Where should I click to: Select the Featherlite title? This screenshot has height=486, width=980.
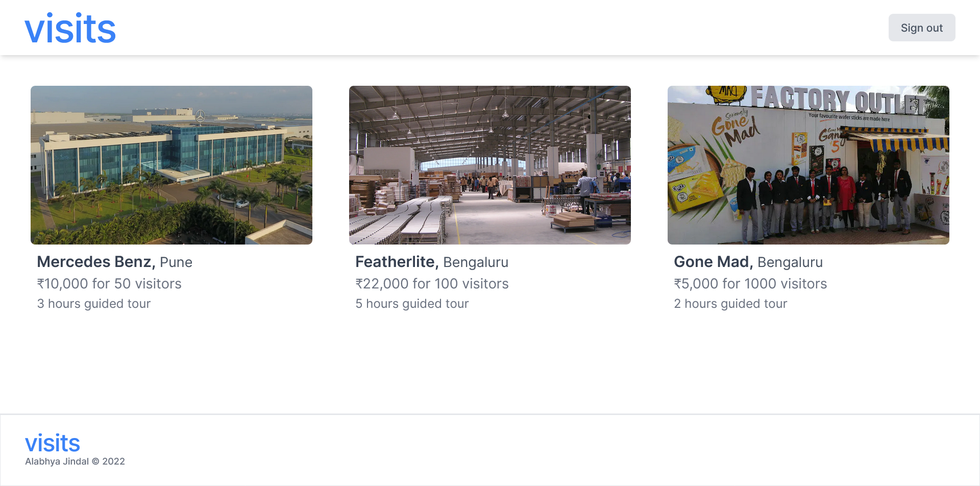pos(397,262)
